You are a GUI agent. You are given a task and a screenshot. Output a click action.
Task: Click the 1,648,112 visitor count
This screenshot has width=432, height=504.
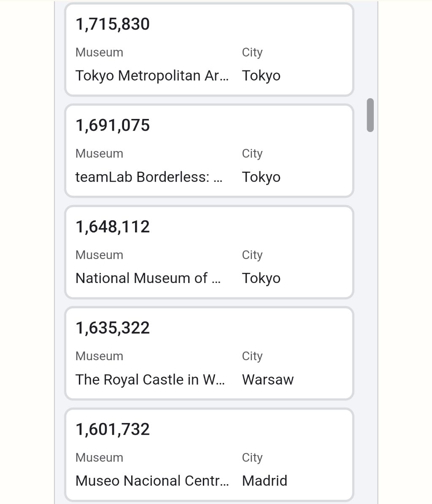coord(113,226)
